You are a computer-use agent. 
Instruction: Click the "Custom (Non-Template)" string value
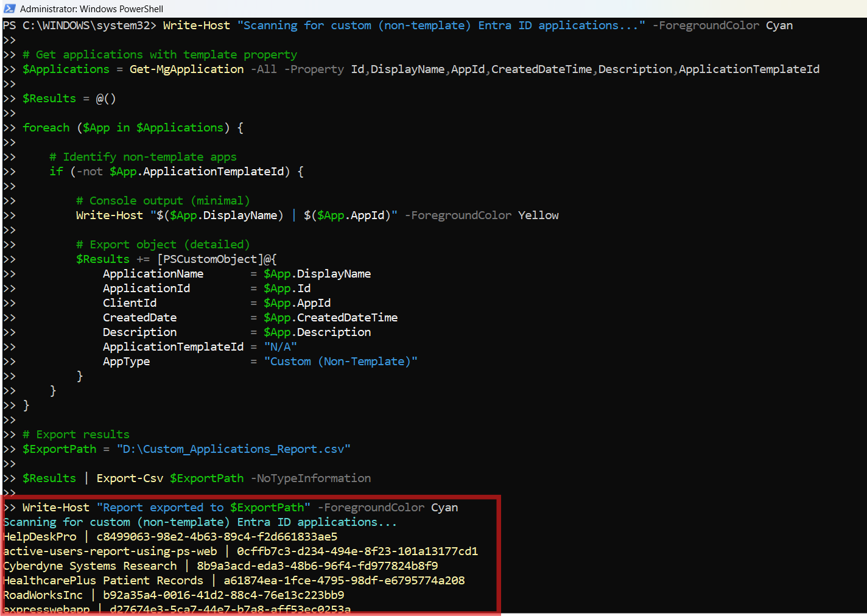(340, 362)
